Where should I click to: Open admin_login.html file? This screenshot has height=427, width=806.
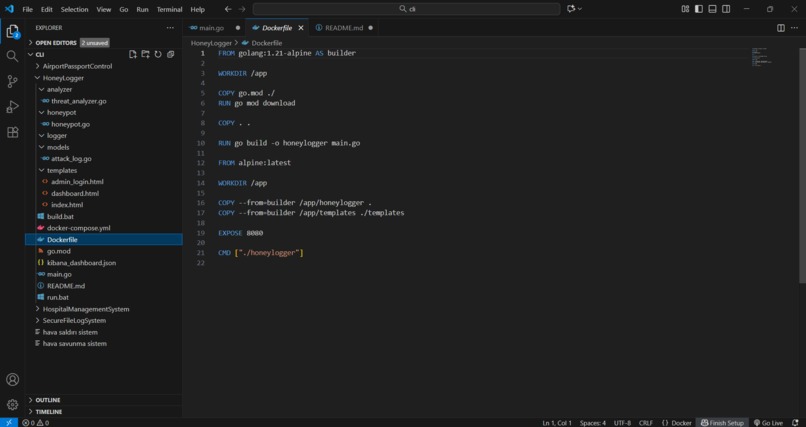click(77, 182)
